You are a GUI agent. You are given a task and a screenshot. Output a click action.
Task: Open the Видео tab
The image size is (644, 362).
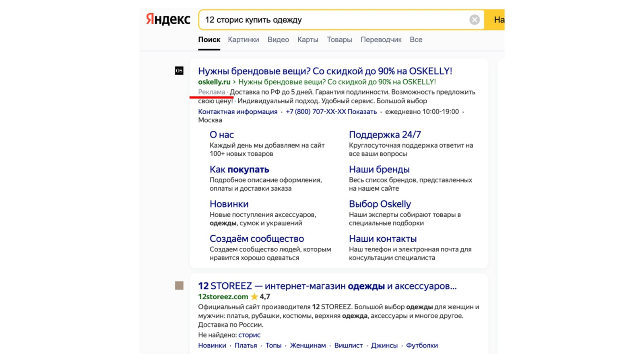tap(278, 39)
